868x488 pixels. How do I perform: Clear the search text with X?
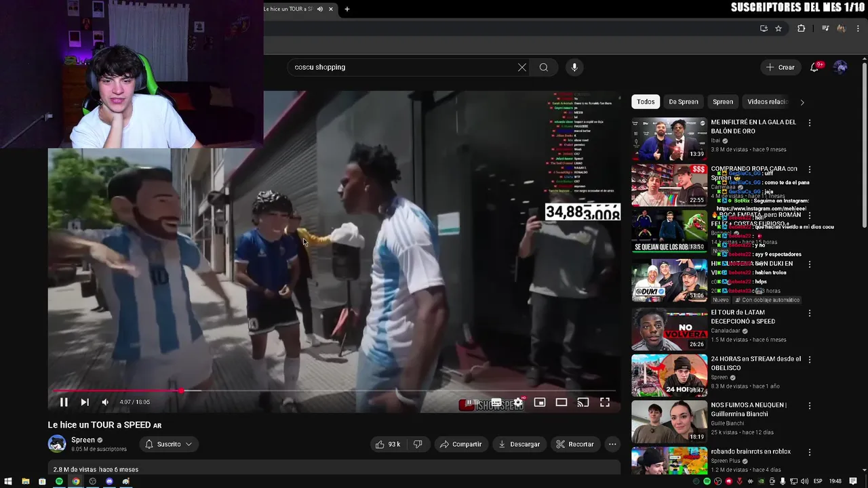coord(522,67)
